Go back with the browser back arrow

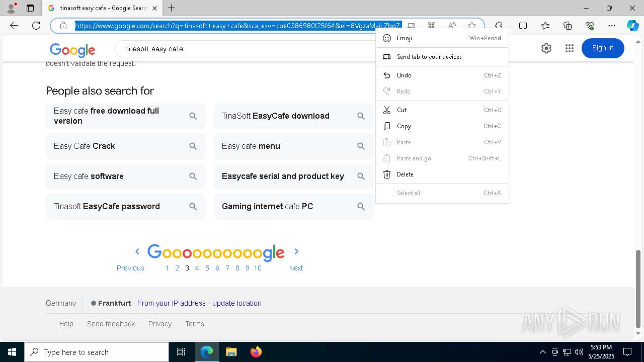14,26
